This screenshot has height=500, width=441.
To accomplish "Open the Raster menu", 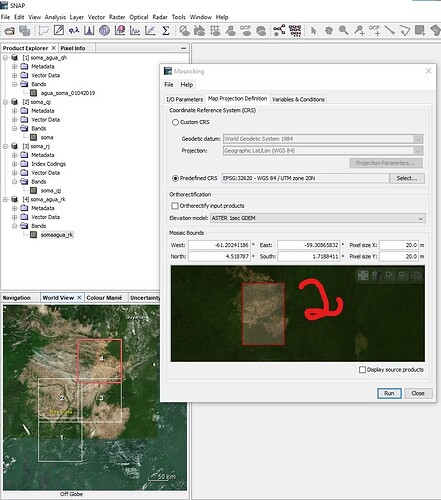I will [x=117, y=17].
